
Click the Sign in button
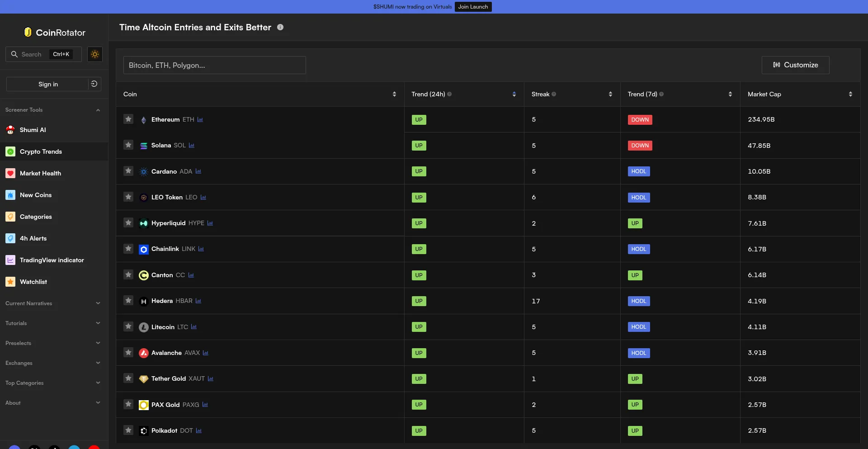pyautogui.click(x=47, y=84)
